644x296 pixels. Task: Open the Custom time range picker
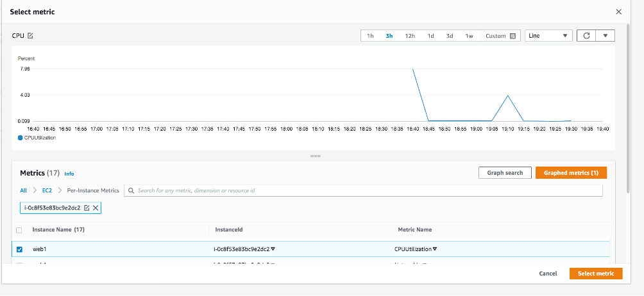tap(500, 36)
